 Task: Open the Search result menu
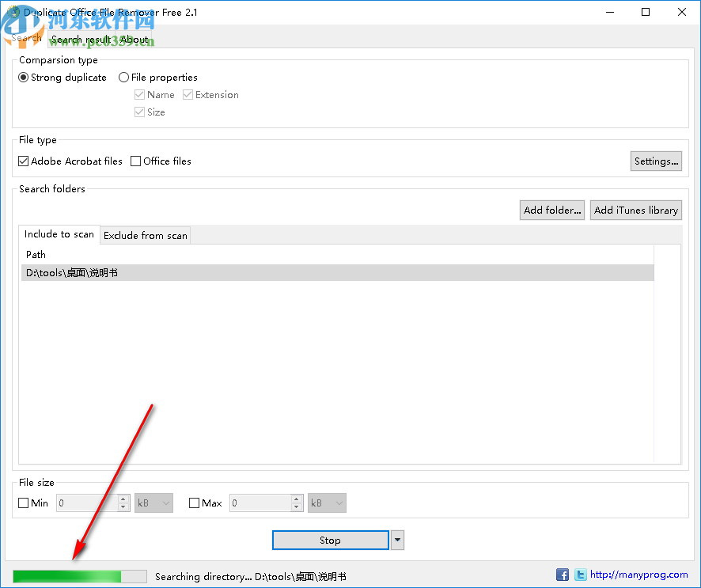(81, 39)
